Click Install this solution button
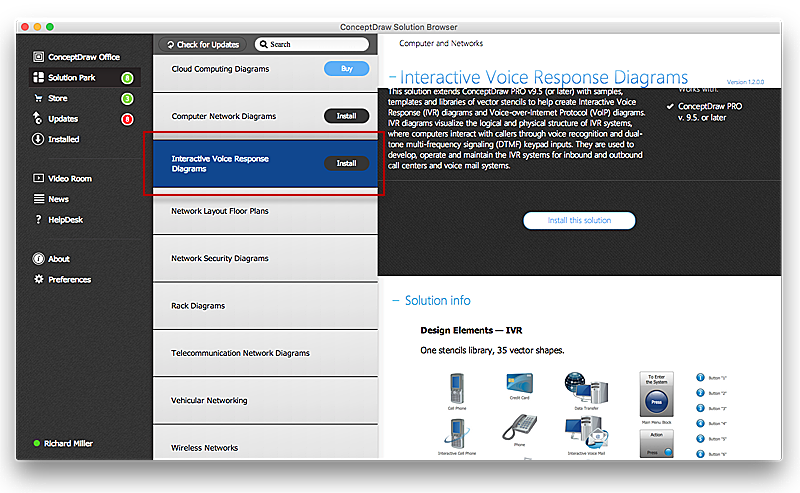 coord(579,220)
